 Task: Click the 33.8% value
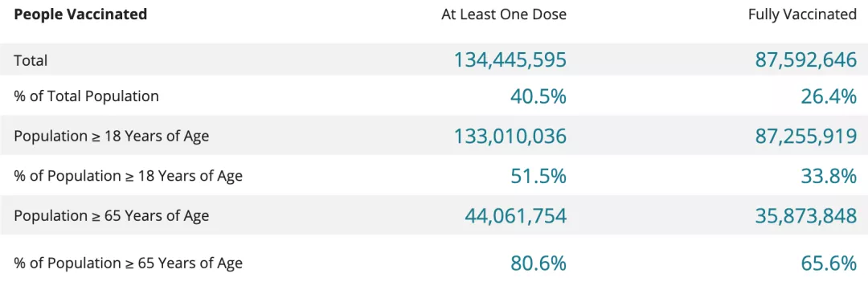829,176
